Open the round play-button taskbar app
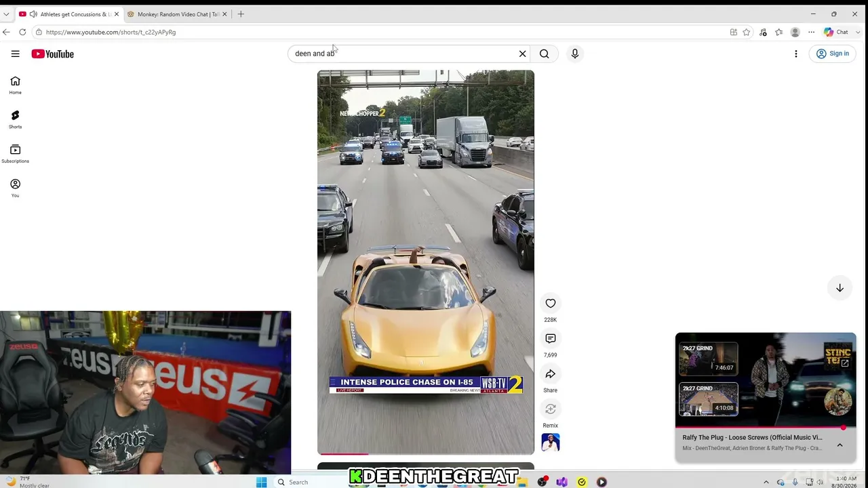 click(x=601, y=482)
